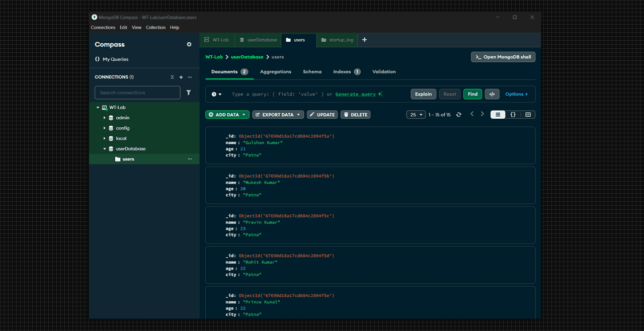Click the green Find button
Image resolution: width=644 pixels, height=331 pixels.
(x=472, y=94)
